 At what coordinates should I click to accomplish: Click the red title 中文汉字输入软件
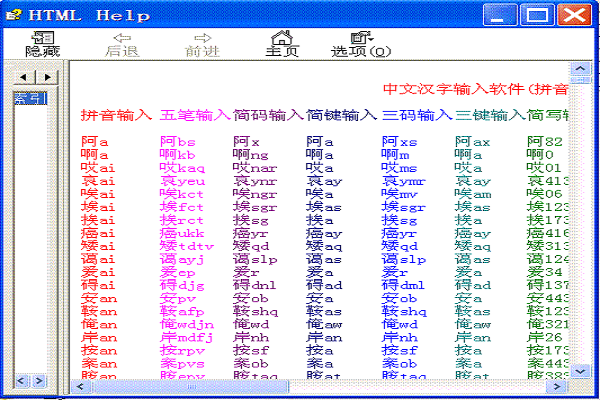pyautogui.click(x=453, y=89)
